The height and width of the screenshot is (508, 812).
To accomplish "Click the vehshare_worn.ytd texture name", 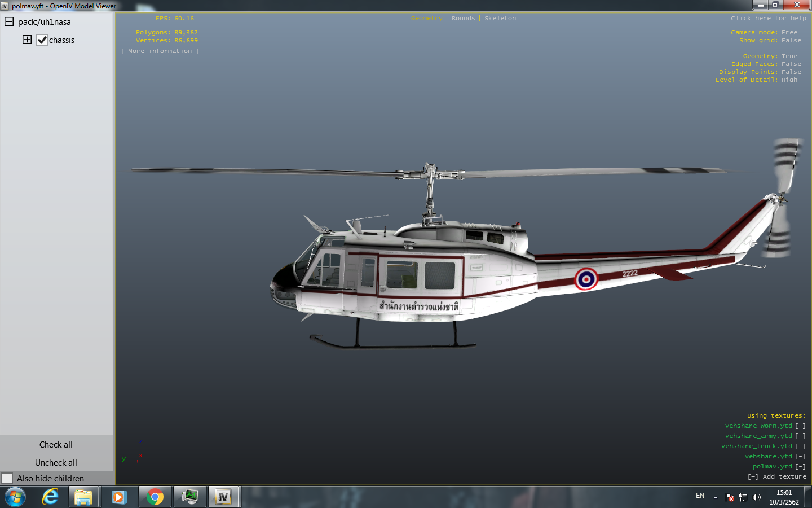I will (758, 426).
